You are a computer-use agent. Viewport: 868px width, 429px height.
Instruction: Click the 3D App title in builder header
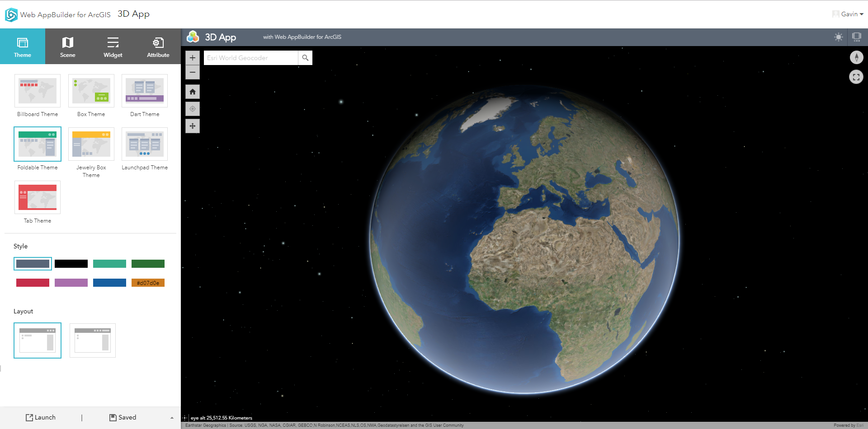[x=133, y=14]
